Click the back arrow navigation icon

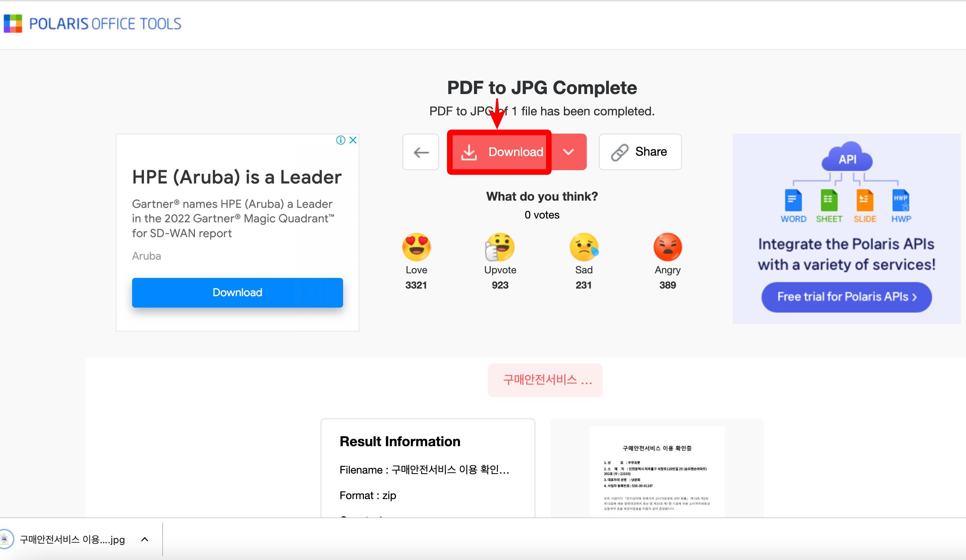pyautogui.click(x=421, y=152)
